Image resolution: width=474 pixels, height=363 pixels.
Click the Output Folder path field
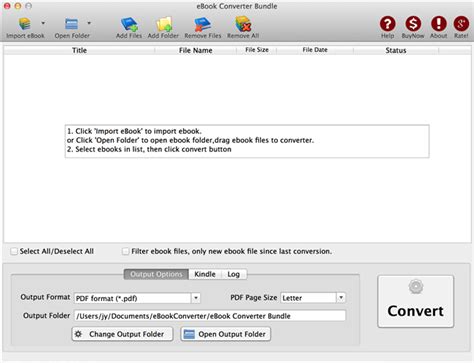(x=210, y=316)
